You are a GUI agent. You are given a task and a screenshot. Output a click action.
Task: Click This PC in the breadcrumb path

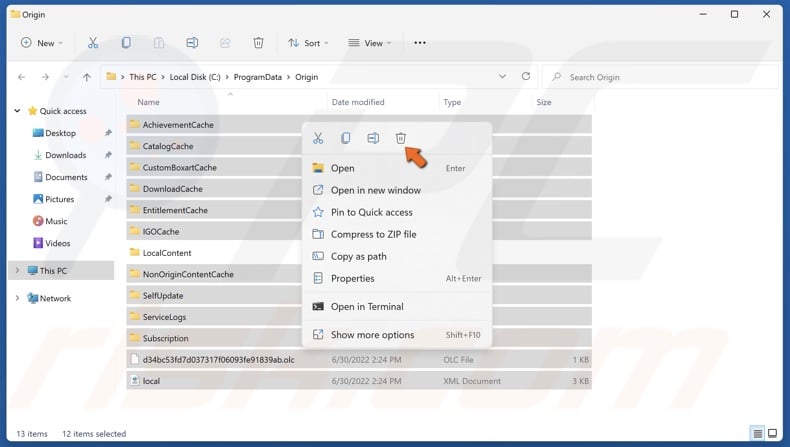143,77
